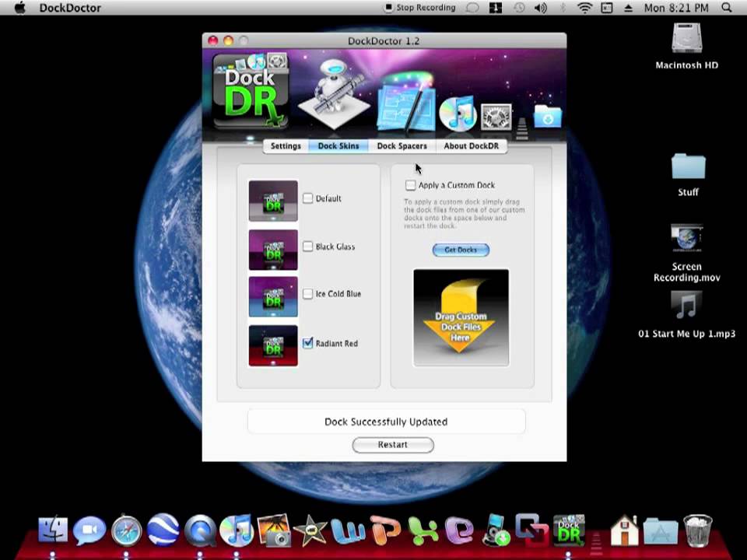This screenshot has width=747, height=560.
Task: Select the Stuff folder on desktop
Action: coord(688,175)
